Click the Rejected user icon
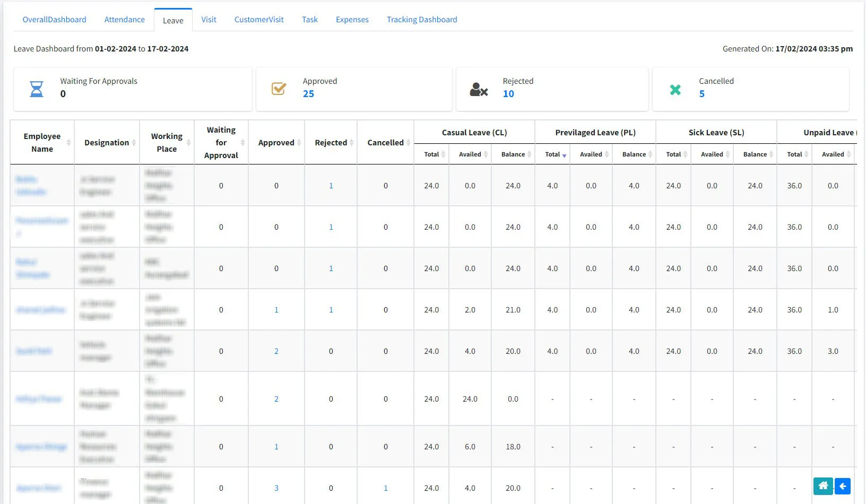866x504 pixels. [478, 89]
